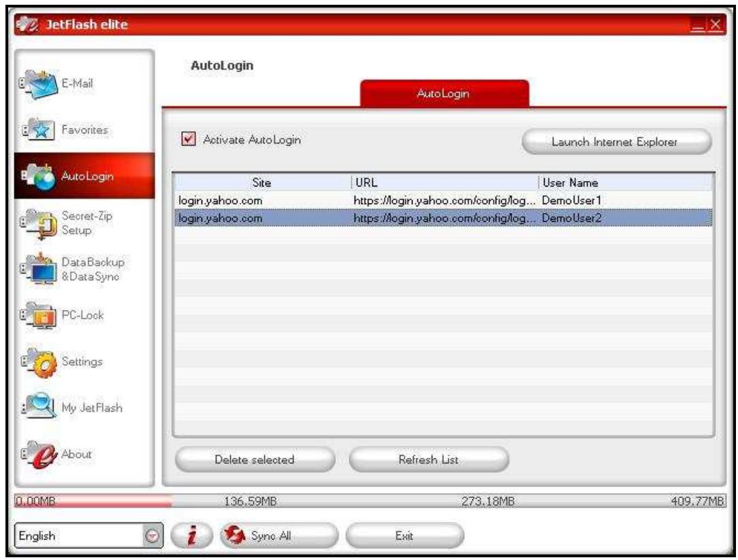Viewport: 738px width, 560px height.
Task: Click the JetFlash elite title bar logo
Action: pos(27,24)
